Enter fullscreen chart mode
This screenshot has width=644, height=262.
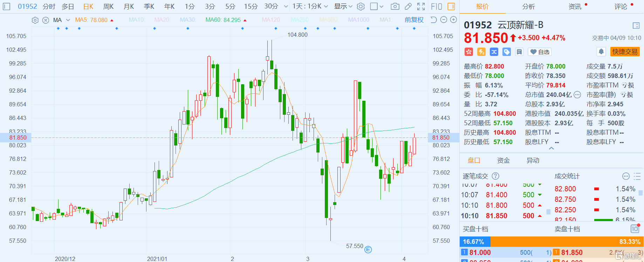coord(421,6)
